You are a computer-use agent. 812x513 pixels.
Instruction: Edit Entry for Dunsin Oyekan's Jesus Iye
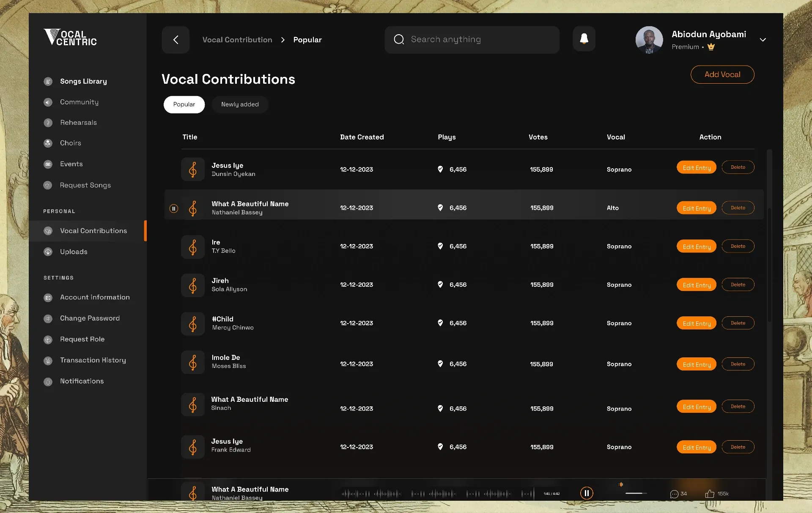(697, 167)
